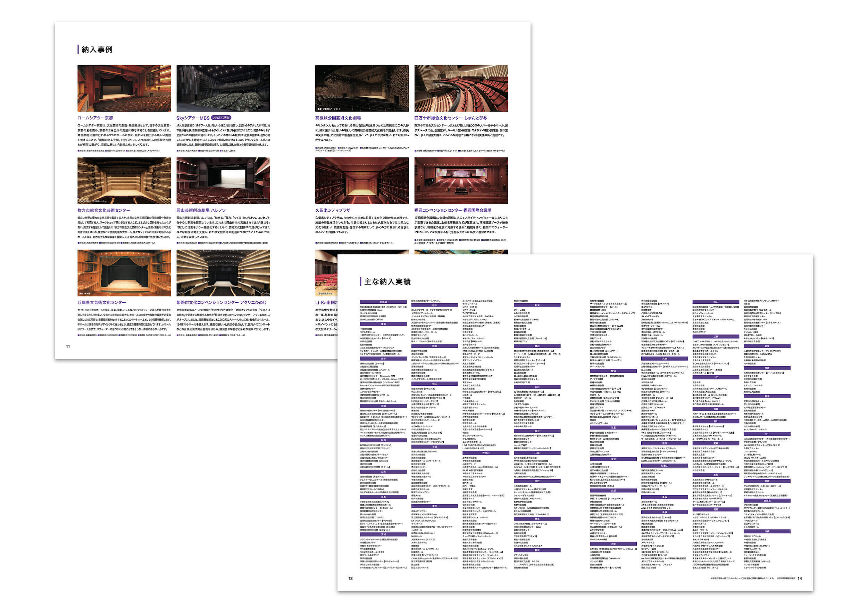868x614 pixels.
Task: Click the 青森 section header
Action: pos(383,324)
